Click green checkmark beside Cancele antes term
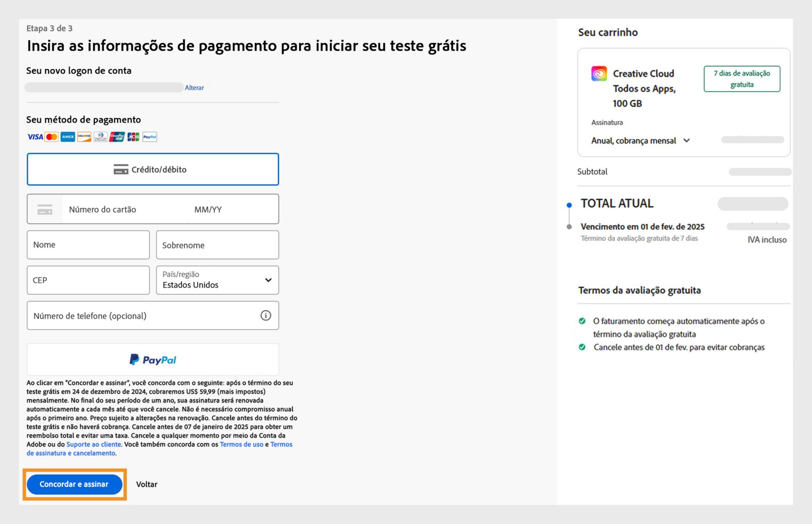The width and height of the screenshot is (812, 524). click(x=582, y=347)
